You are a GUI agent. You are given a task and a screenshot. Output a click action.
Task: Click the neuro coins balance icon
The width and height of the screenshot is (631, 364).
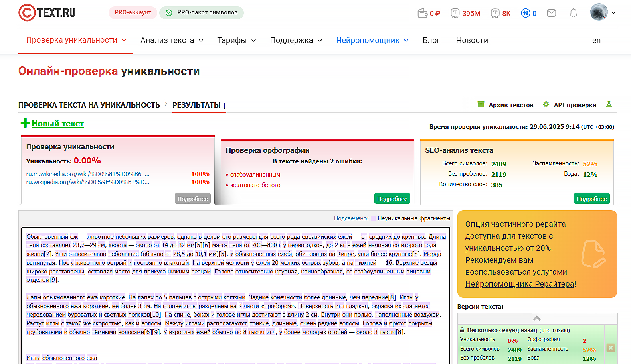click(526, 13)
